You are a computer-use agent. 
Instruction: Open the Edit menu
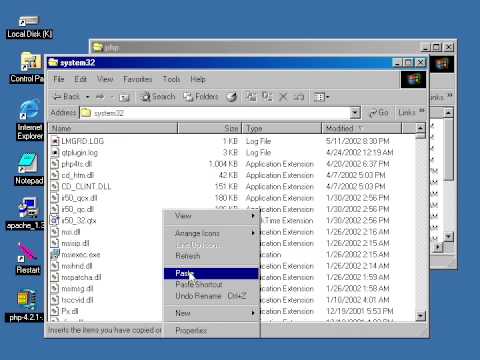pos(80,79)
